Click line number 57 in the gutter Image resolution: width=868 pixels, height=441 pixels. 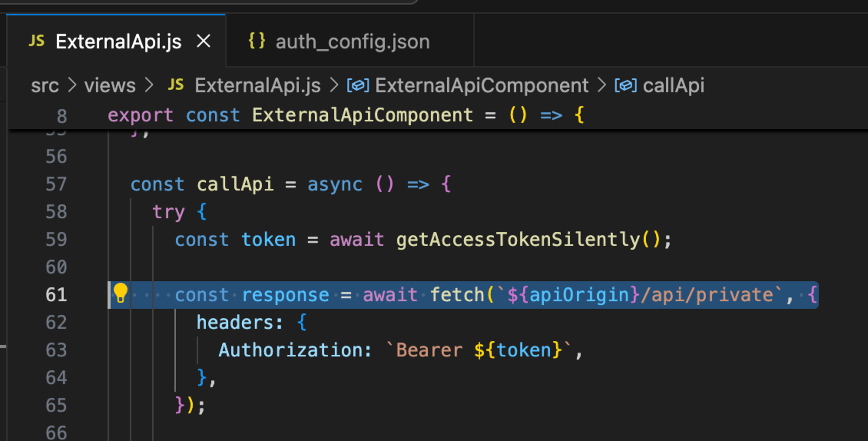tap(56, 184)
